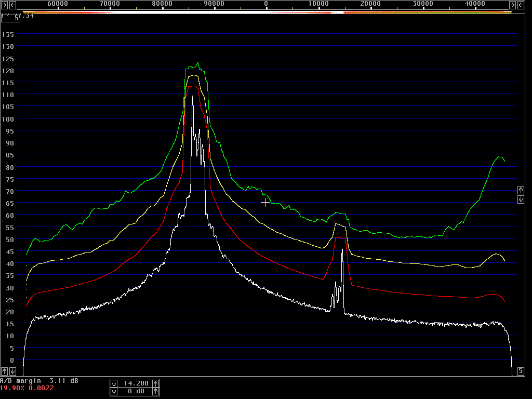Click the left-arrow button left of the 60000 frequency label
532x399 pixels.
coord(12,5)
